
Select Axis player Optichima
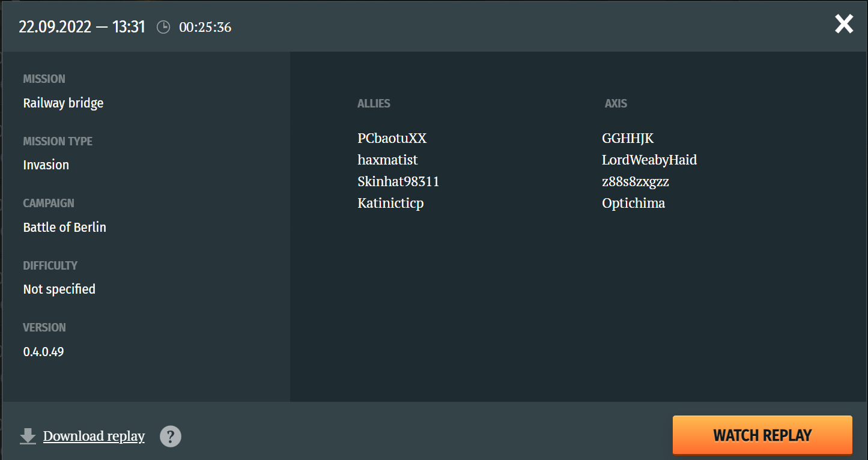click(x=633, y=203)
